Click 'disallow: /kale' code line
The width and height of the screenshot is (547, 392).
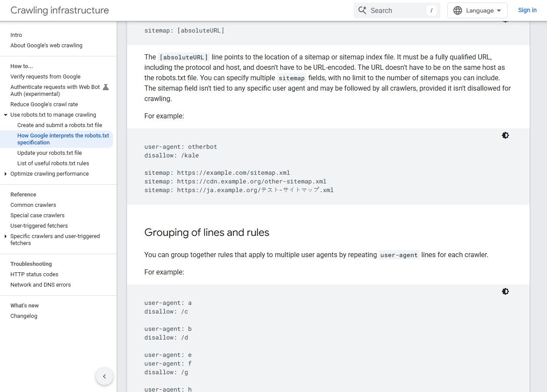(172, 155)
